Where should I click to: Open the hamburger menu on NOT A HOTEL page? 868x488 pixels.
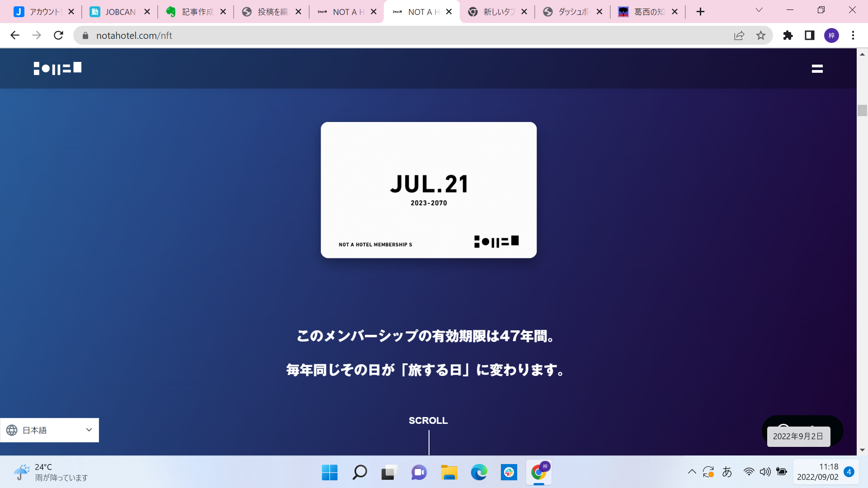817,69
